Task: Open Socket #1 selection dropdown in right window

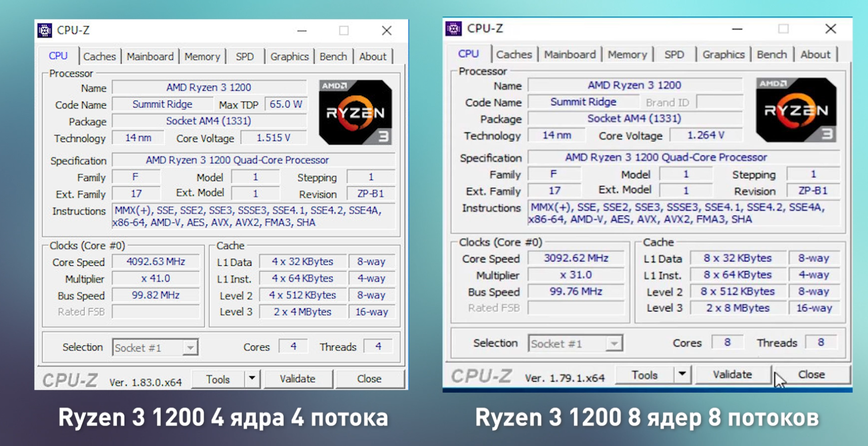Action: coord(575,343)
